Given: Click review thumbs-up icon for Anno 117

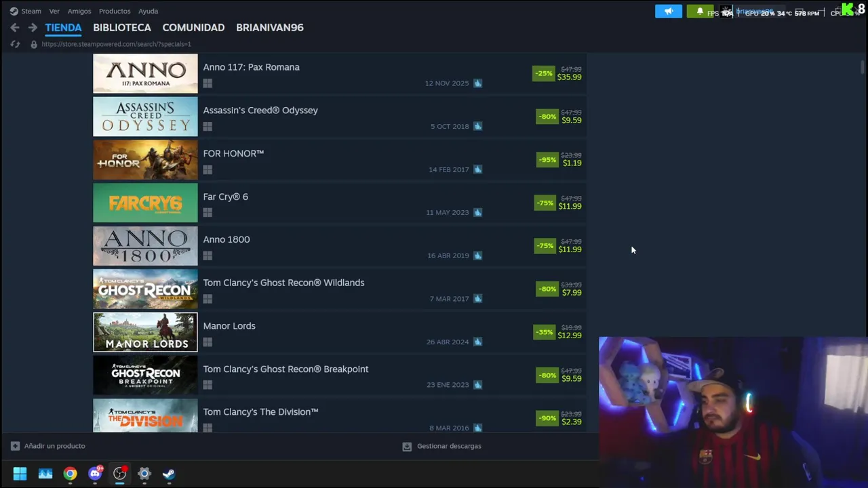Looking at the screenshot, I should pos(477,83).
